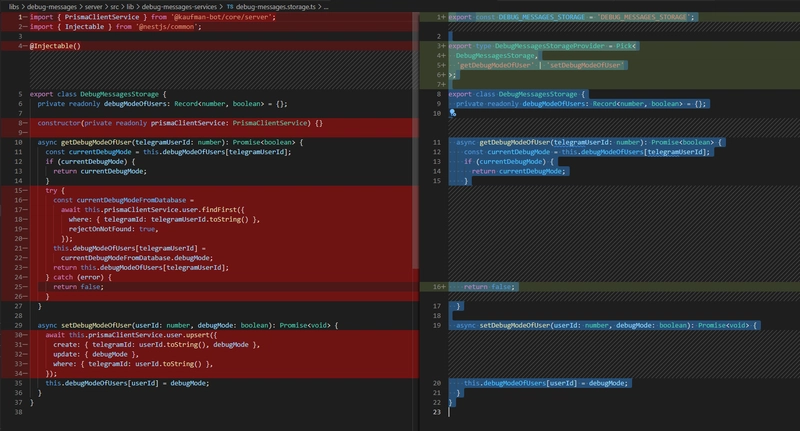800x431 pixels.
Task: Click 'async setDebugModeOfUser' on modified line 19
Action: (x=607, y=325)
